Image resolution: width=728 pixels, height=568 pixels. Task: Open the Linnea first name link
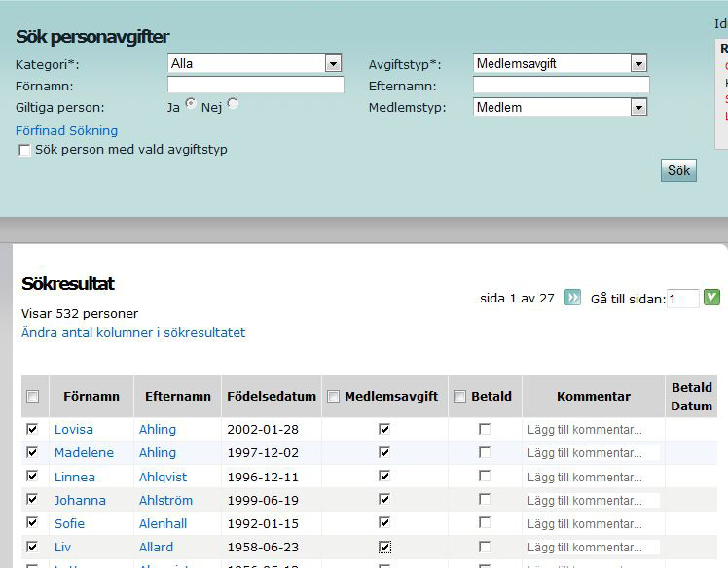(75, 477)
